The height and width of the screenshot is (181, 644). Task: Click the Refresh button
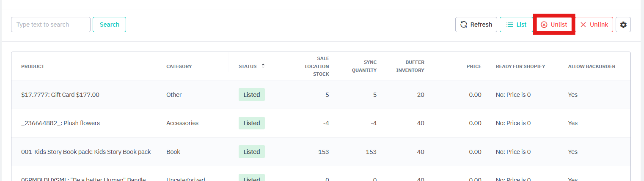(476, 25)
